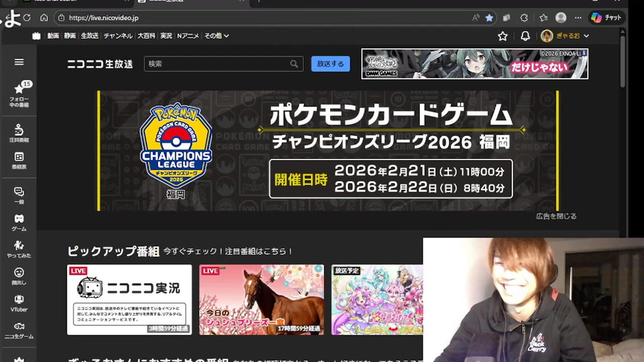The image size is (644, 362).
Task: Click the browser address bar URL
Action: (103, 17)
